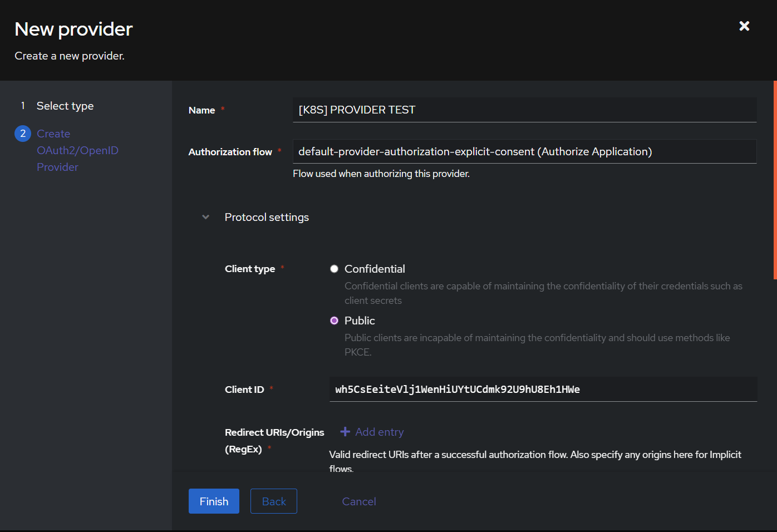Close the New provider dialog
The image size is (777, 532).
click(744, 26)
